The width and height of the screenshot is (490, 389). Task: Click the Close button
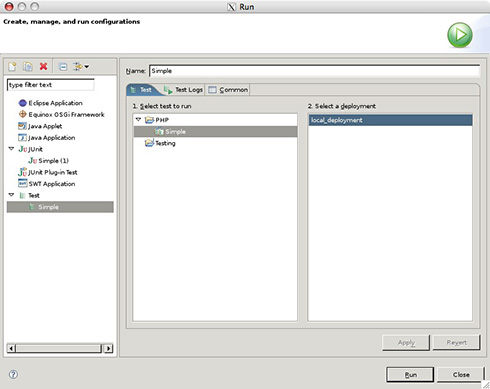click(461, 375)
